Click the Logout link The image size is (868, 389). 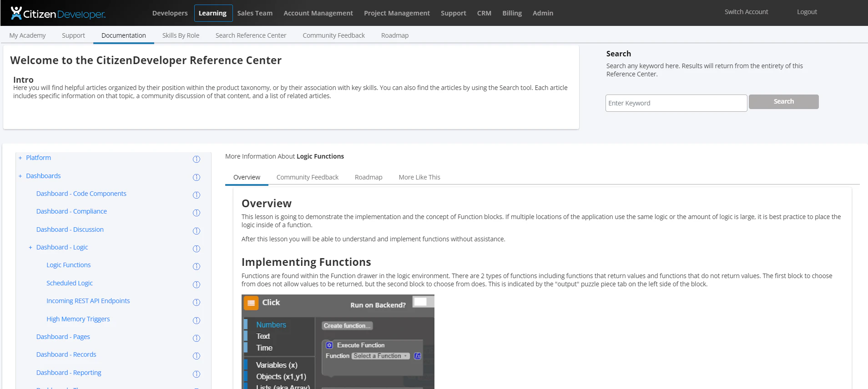pyautogui.click(x=807, y=12)
